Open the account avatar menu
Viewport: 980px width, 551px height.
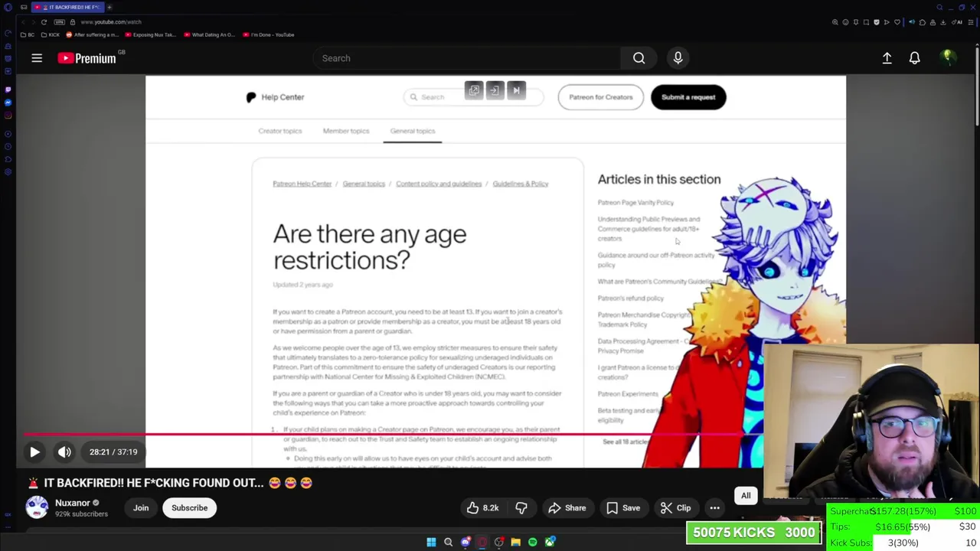[x=947, y=58]
